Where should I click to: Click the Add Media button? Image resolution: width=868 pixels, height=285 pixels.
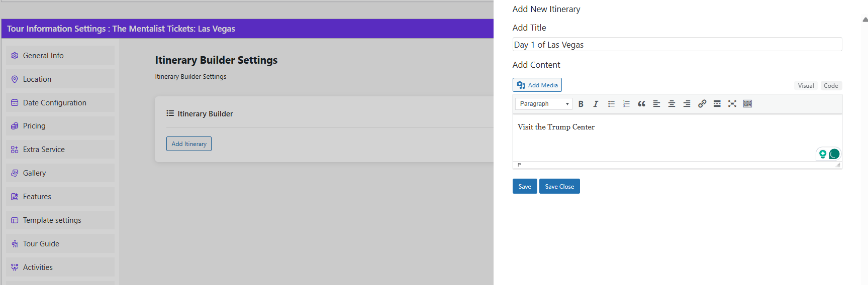click(x=537, y=85)
